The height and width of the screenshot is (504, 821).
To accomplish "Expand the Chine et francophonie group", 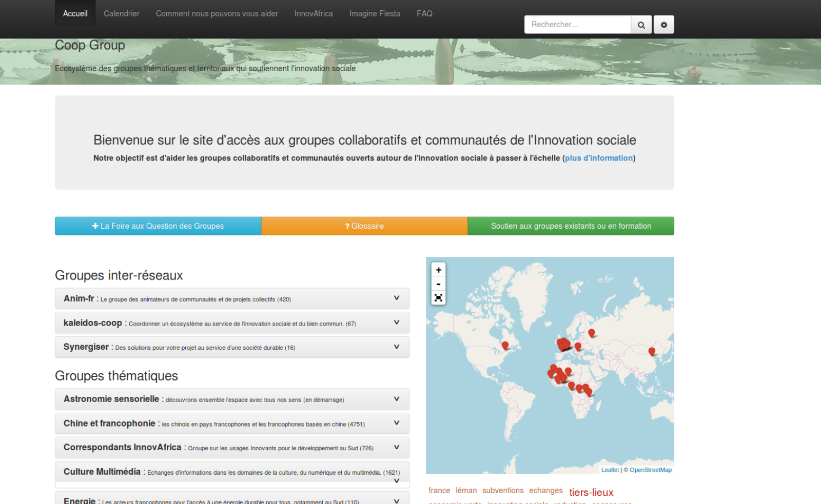I will (x=396, y=423).
